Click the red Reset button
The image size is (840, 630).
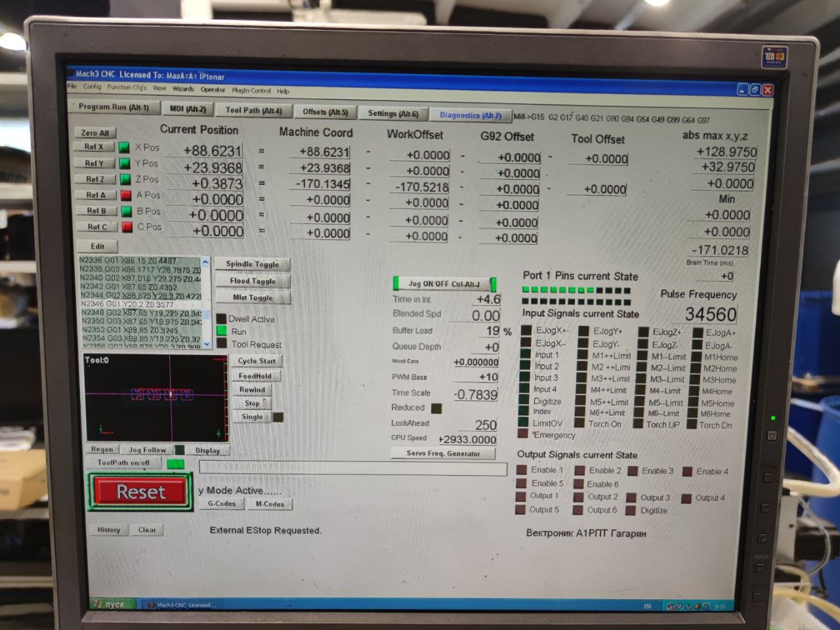coord(140,492)
